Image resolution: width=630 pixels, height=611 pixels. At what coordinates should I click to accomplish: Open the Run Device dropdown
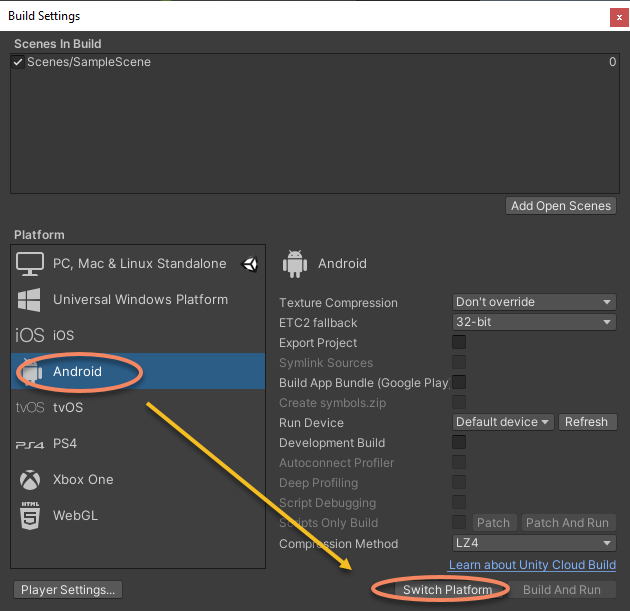pyautogui.click(x=504, y=422)
